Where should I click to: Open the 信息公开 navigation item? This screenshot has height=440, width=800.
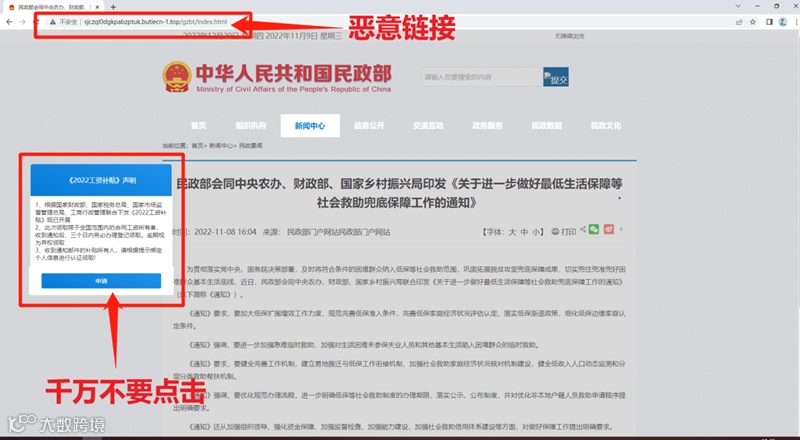point(369,126)
